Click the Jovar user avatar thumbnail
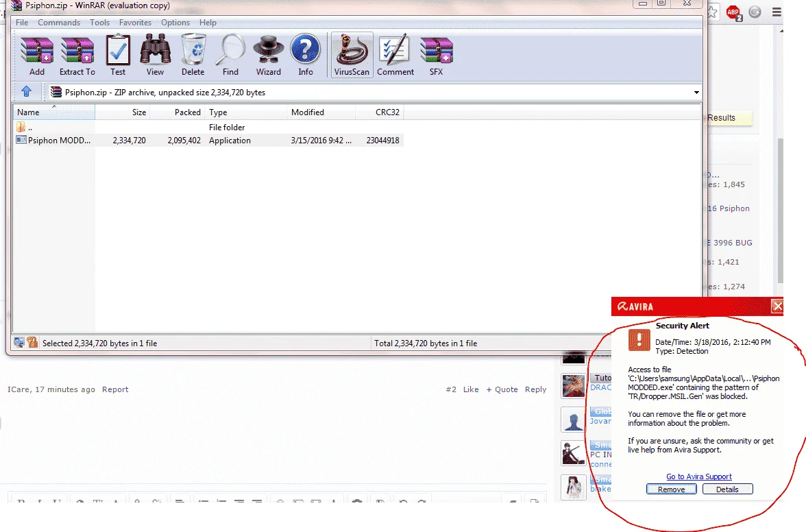 (573, 420)
